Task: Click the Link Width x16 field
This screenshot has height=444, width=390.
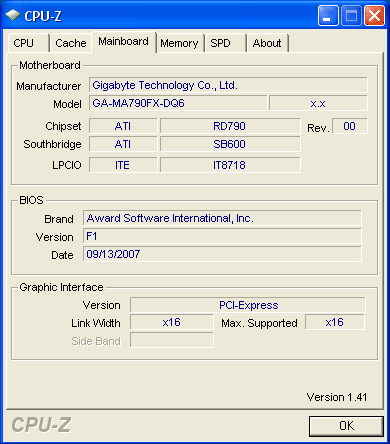Action: [171, 322]
